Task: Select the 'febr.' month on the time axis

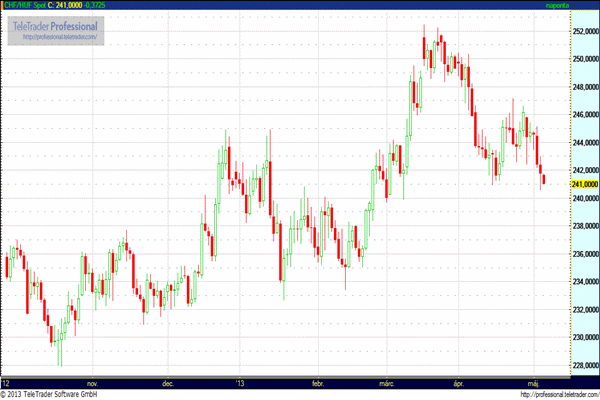Action: [x=318, y=383]
